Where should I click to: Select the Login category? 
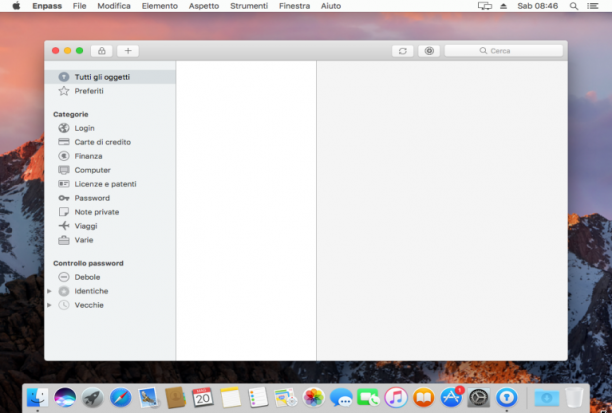(x=110, y=128)
